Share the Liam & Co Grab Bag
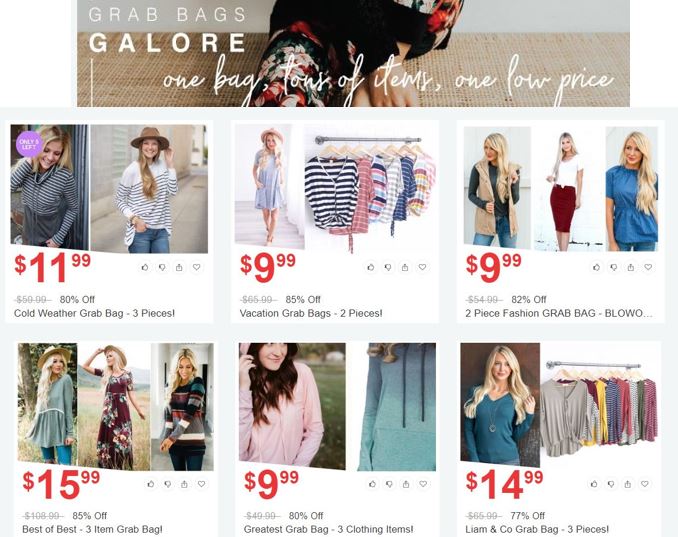This screenshot has width=678, height=537. click(x=627, y=484)
